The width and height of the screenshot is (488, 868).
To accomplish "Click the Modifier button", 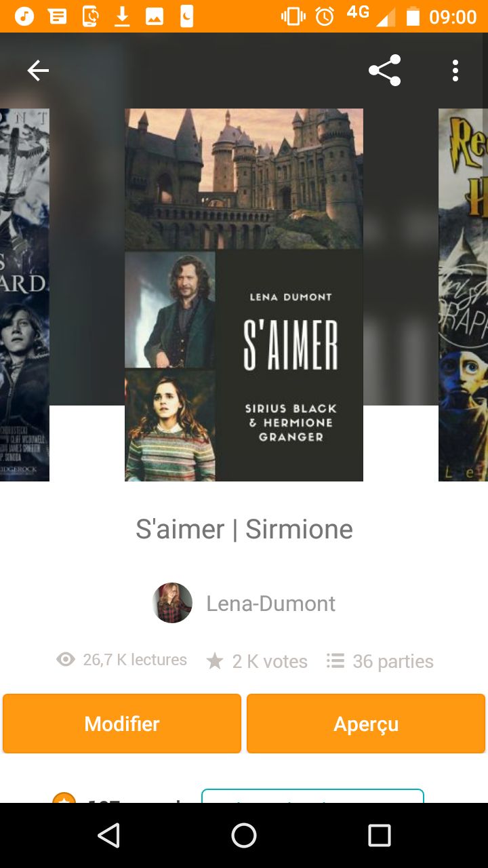I will (122, 724).
